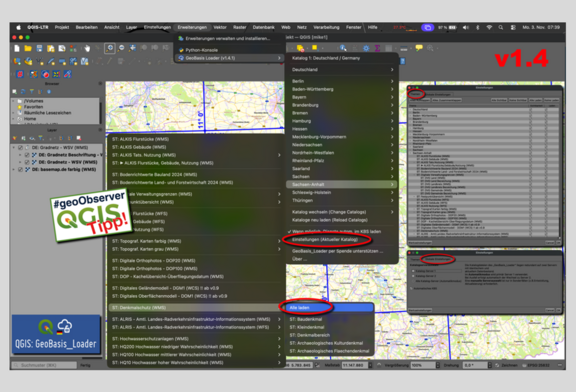
Task: Click the Deselect Features icon with red mark
Action: tap(300, 48)
